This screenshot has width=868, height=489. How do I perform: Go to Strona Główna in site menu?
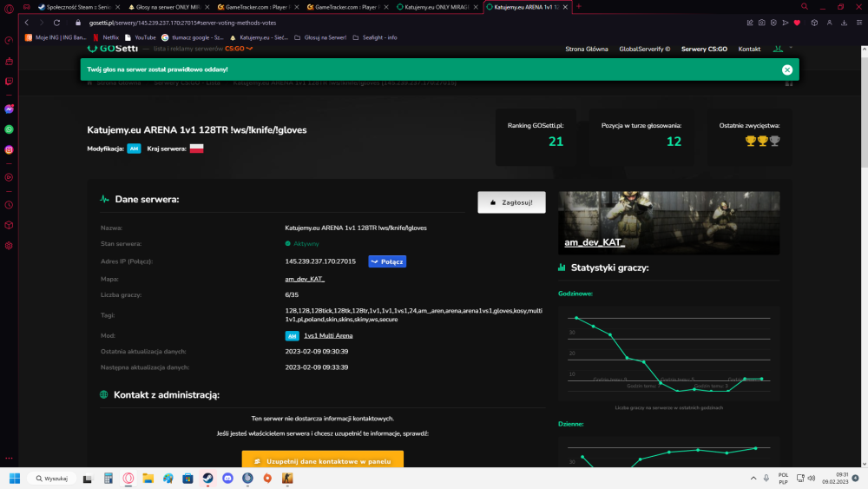coord(586,50)
